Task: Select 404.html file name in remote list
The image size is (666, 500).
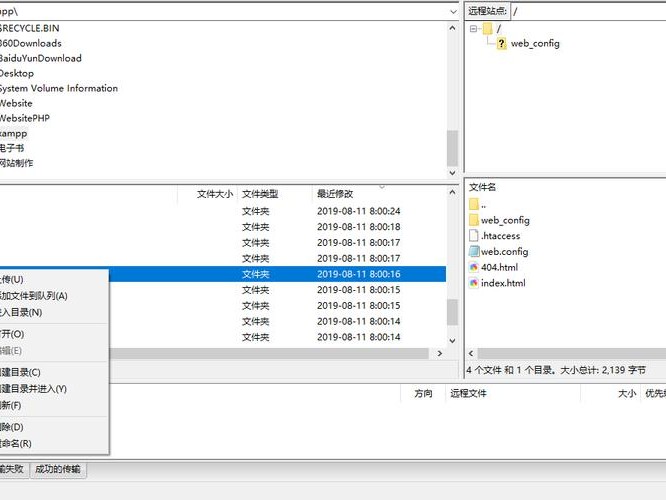Action: tap(500, 267)
